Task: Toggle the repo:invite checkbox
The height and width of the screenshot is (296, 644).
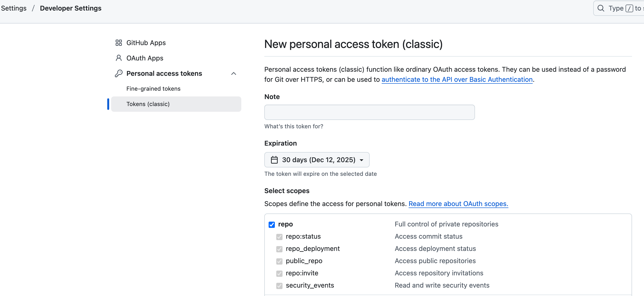Action: click(279, 273)
